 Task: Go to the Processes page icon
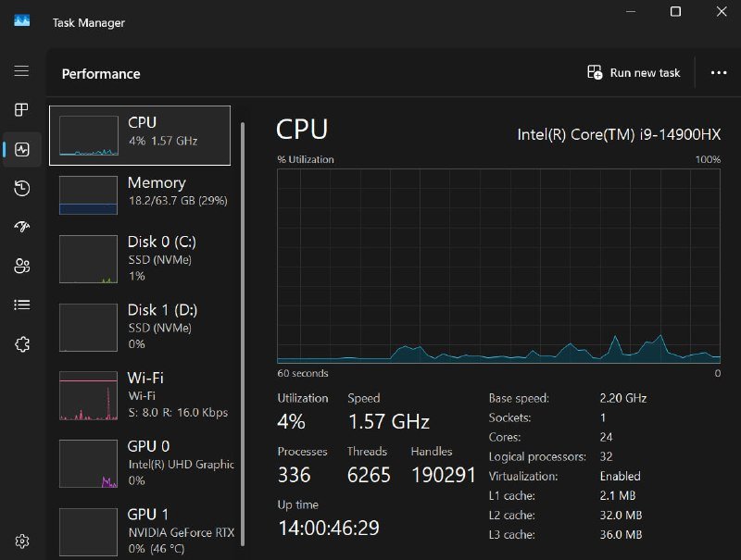(21, 110)
